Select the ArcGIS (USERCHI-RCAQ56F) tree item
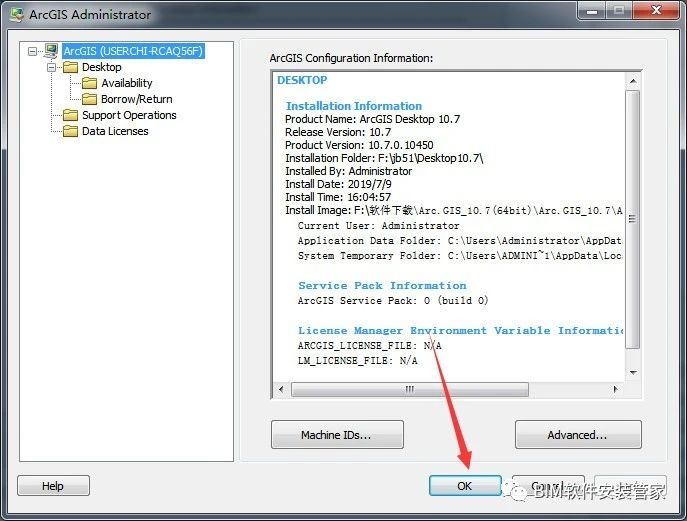This screenshot has height=521, width=687. (133, 51)
